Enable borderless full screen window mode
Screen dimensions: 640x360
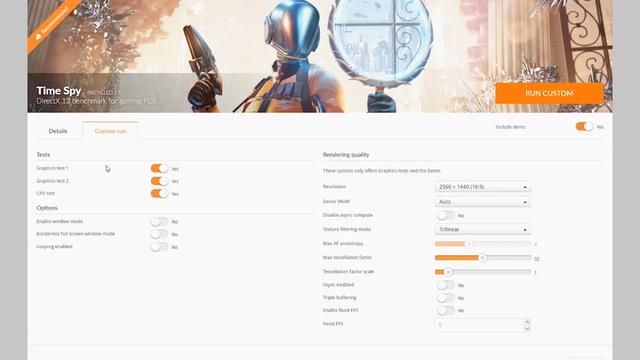[159, 234]
